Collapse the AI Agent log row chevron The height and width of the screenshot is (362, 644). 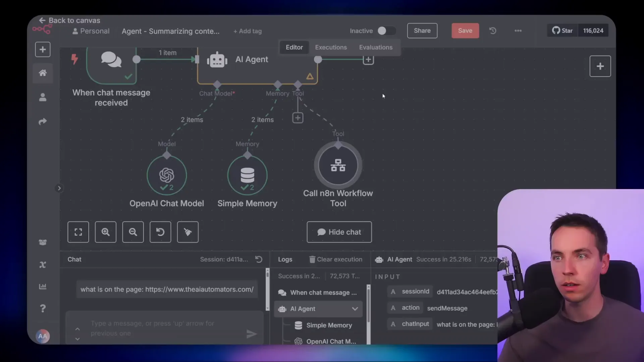tap(355, 309)
